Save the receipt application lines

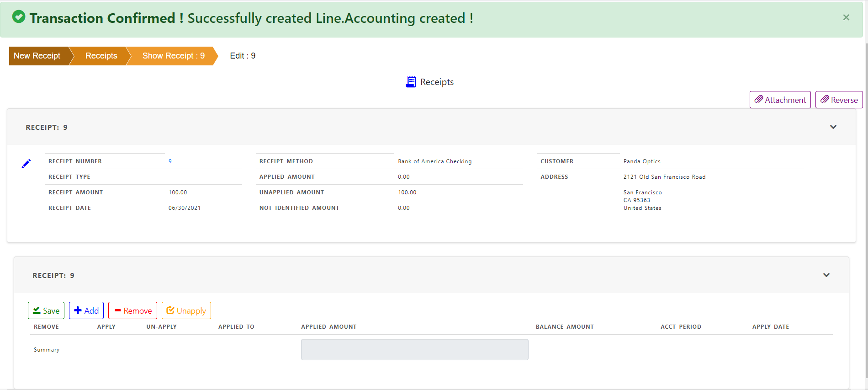[x=46, y=310]
